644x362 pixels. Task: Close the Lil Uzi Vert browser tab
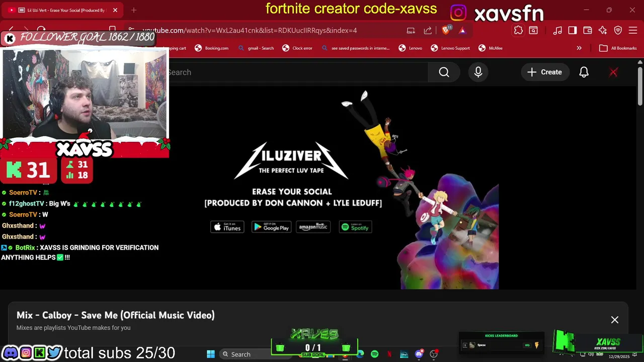point(115,10)
